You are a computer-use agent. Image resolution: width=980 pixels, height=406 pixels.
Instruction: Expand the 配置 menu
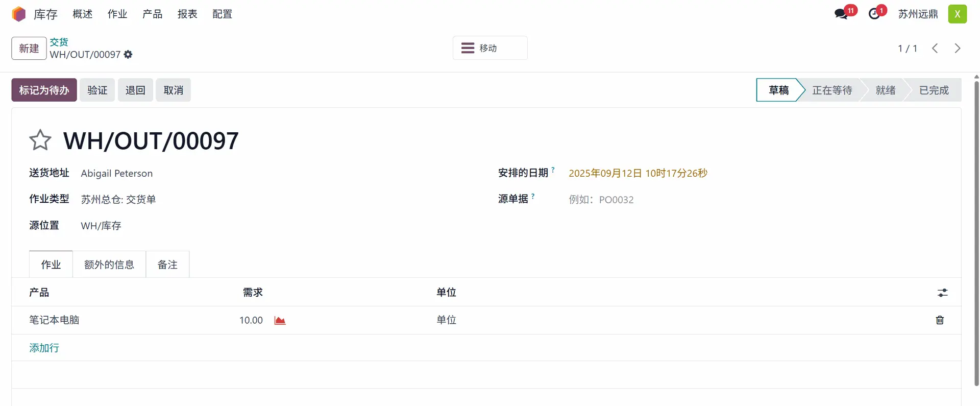coord(222,14)
